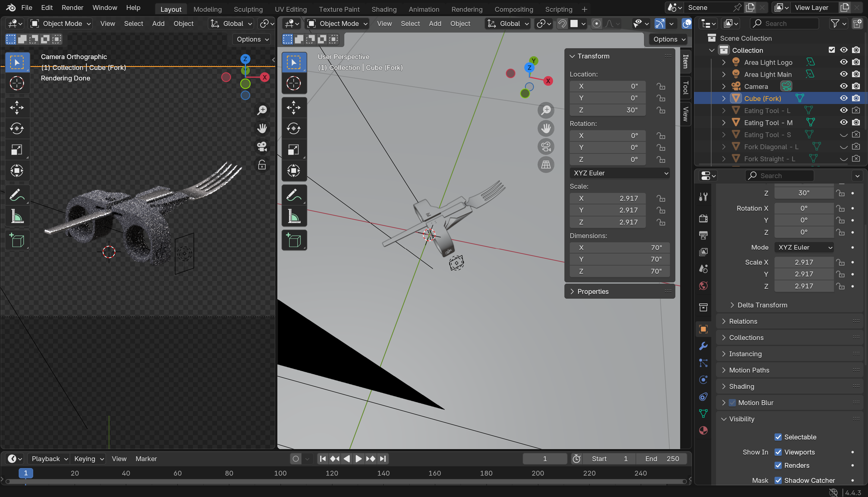Open the Playback dropdown in timeline

[x=50, y=459]
